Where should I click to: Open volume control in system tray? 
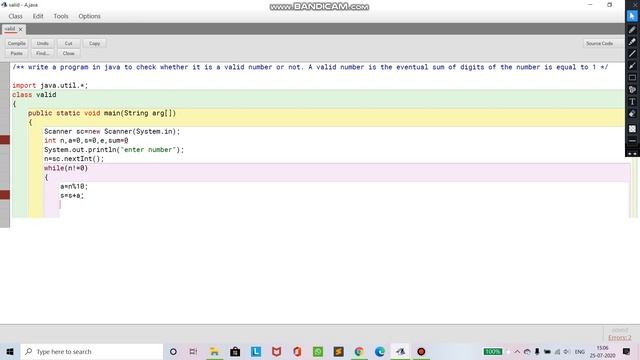pyautogui.click(x=567, y=351)
